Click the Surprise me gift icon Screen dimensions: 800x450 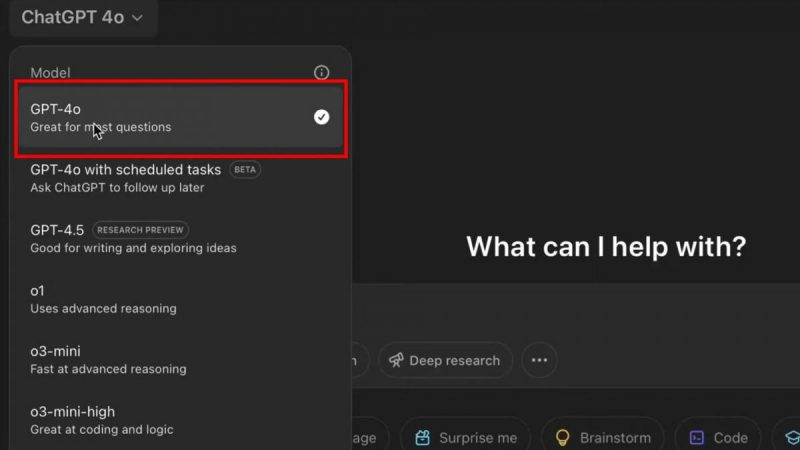pos(422,438)
